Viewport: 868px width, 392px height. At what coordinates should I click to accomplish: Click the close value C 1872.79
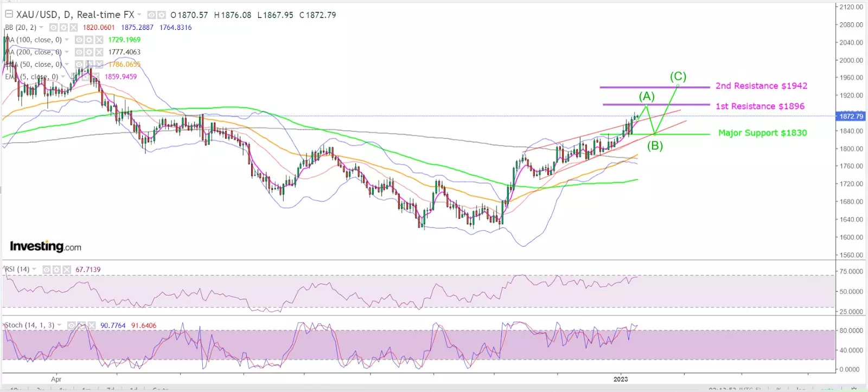click(x=318, y=15)
